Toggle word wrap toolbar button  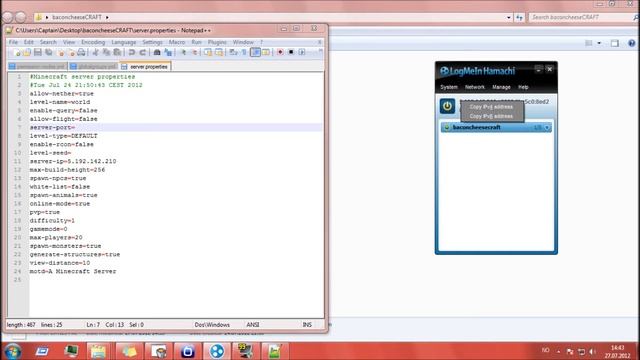(233, 52)
